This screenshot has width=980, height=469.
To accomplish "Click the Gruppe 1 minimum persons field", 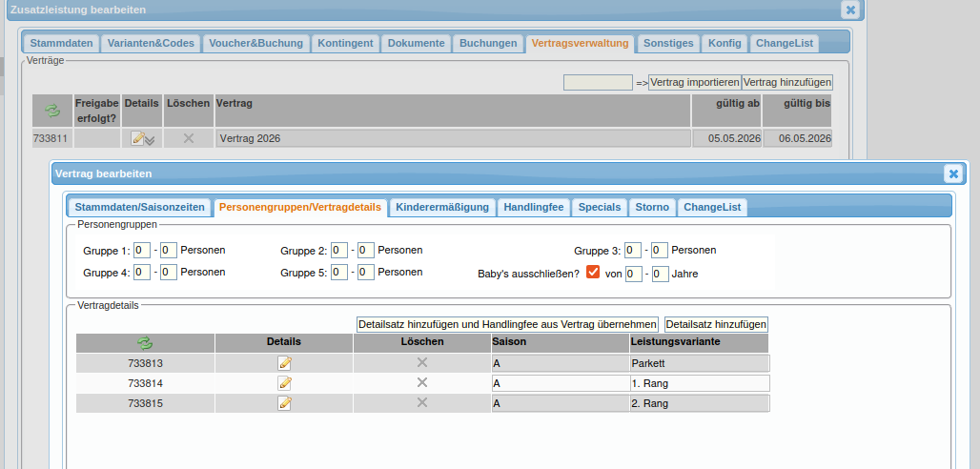I will 141,251.
